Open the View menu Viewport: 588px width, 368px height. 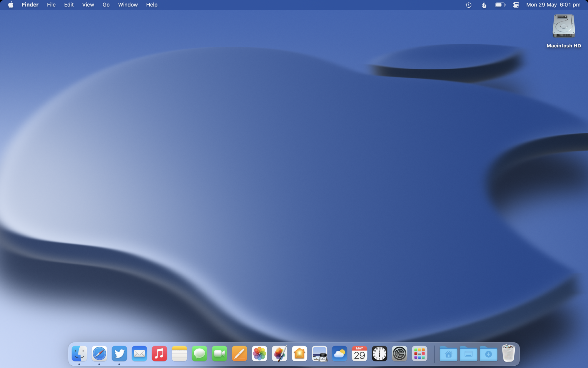[88, 5]
